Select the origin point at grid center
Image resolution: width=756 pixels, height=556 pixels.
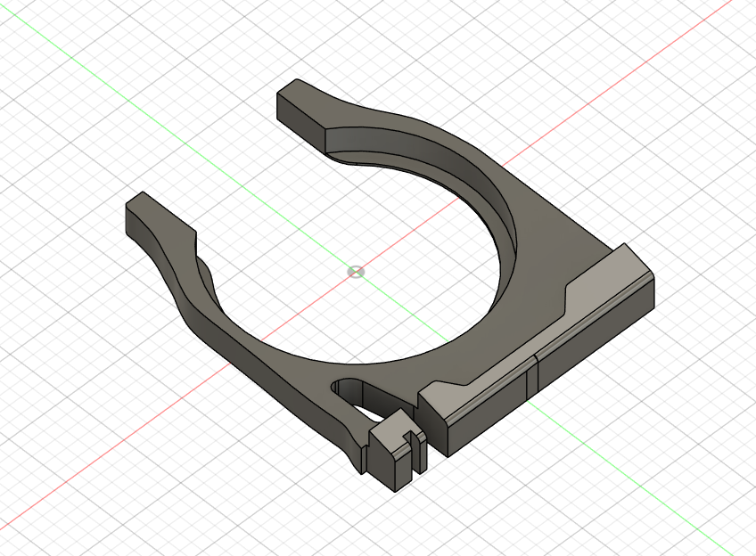[x=356, y=272]
